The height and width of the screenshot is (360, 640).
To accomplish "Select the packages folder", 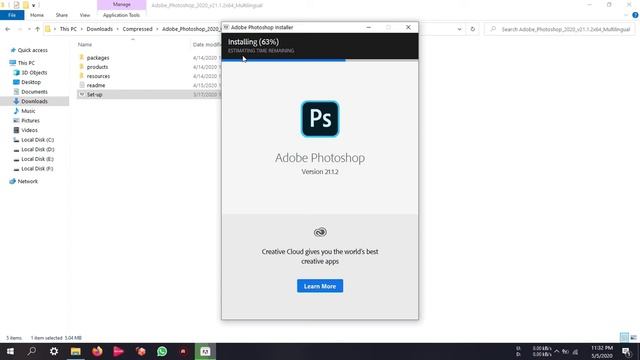I will tap(98, 58).
